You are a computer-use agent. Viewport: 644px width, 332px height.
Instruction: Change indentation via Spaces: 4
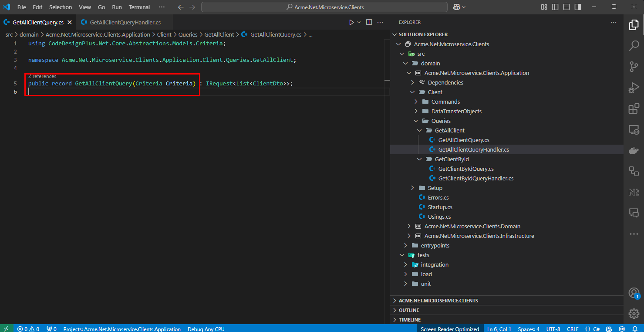pos(529,329)
